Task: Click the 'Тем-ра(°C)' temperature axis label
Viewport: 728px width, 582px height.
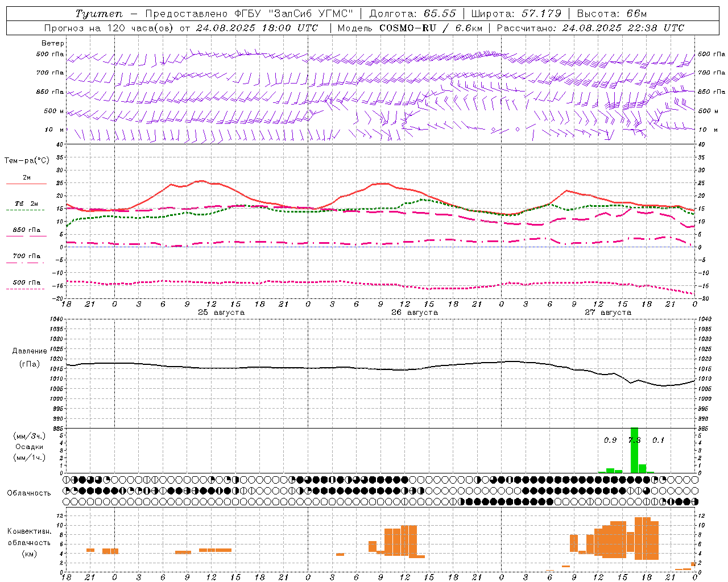Action: [x=27, y=161]
